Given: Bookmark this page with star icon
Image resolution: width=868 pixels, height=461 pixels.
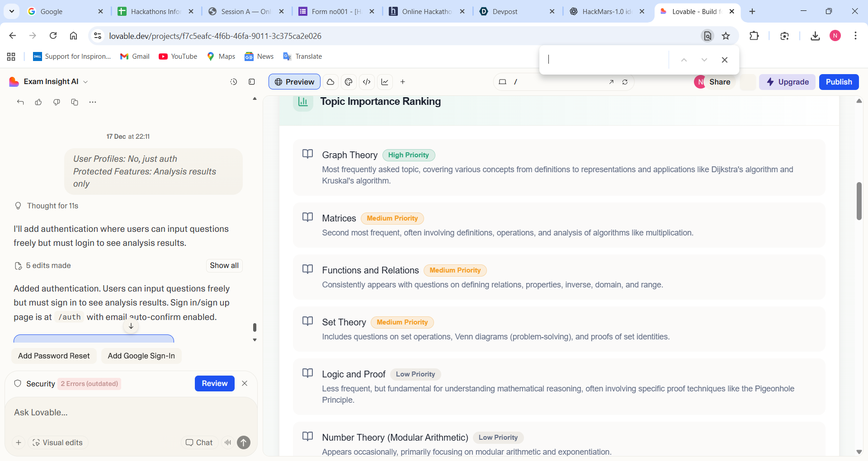Looking at the screenshot, I should pos(726,36).
